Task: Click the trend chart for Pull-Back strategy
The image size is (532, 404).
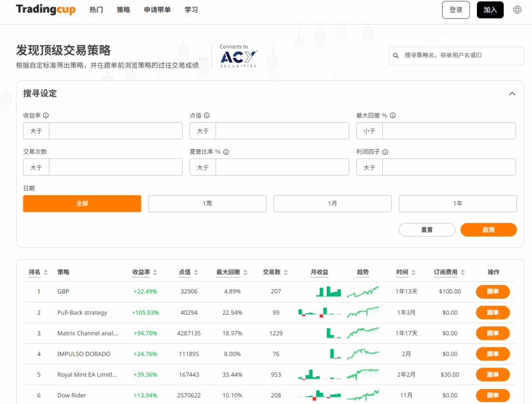Action: pos(363,313)
